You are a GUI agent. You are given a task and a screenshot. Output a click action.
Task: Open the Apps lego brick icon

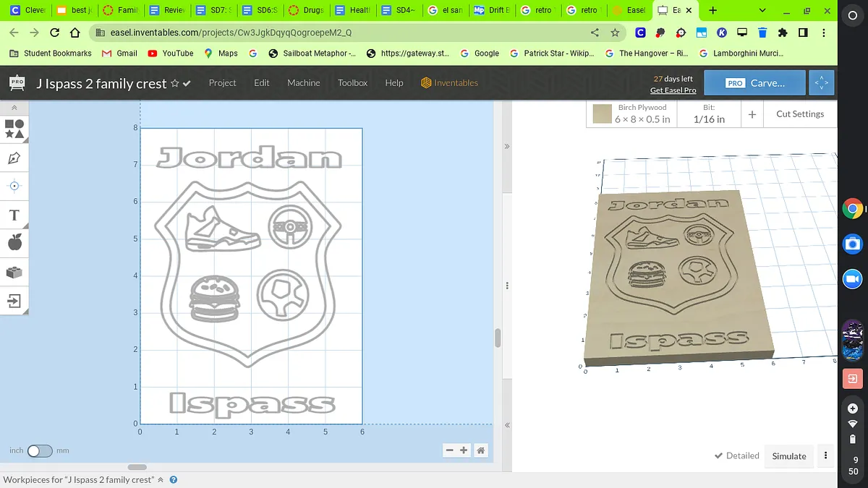coord(14,272)
